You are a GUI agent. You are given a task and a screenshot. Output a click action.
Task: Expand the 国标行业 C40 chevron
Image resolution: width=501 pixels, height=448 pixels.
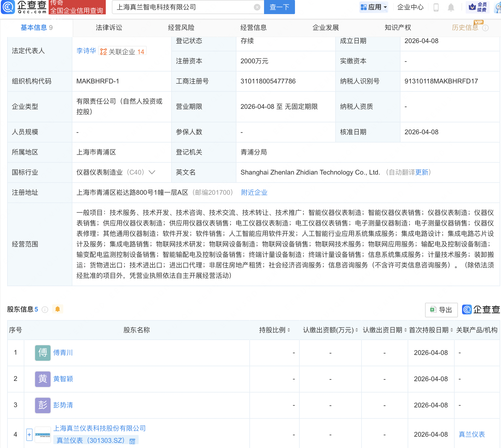pos(152,172)
